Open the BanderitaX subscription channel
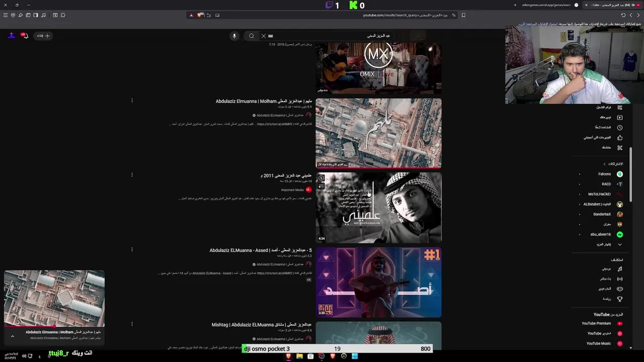644x362 pixels. click(608, 214)
